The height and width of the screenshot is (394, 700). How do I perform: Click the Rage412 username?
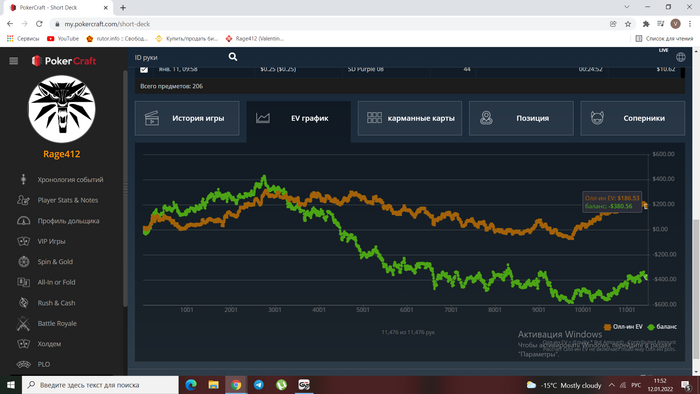tap(62, 154)
